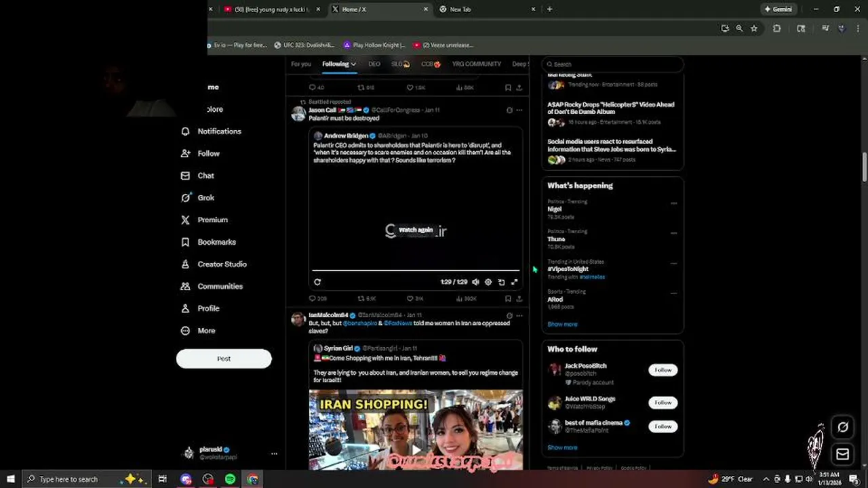Switch to the YRG COMMUNITY tab
868x488 pixels.
click(477, 64)
